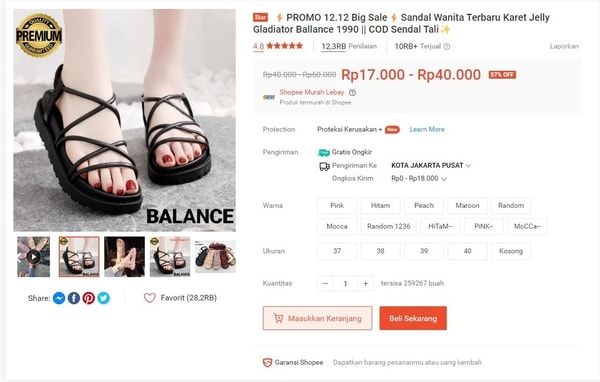Open the Shopee Murah Lebay help icon

(352, 92)
